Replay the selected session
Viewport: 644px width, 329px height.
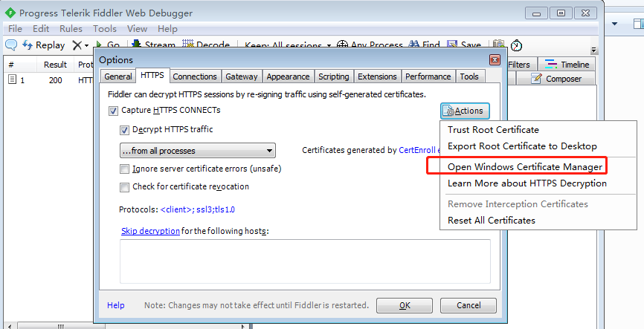(44, 45)
